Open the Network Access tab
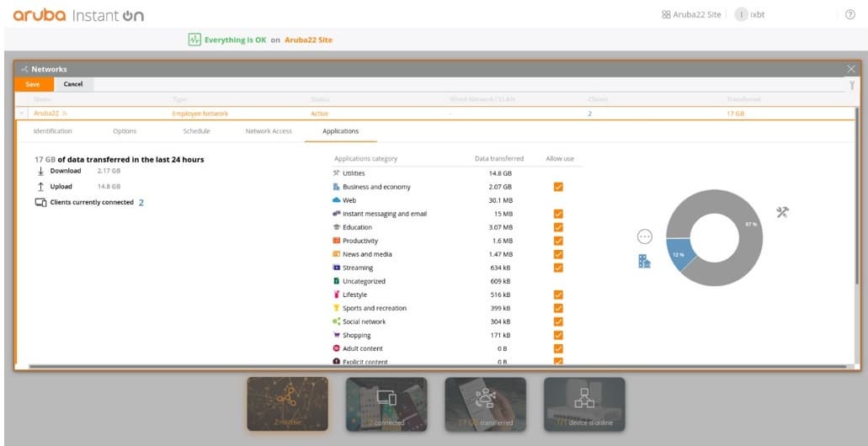 [269, 131]
